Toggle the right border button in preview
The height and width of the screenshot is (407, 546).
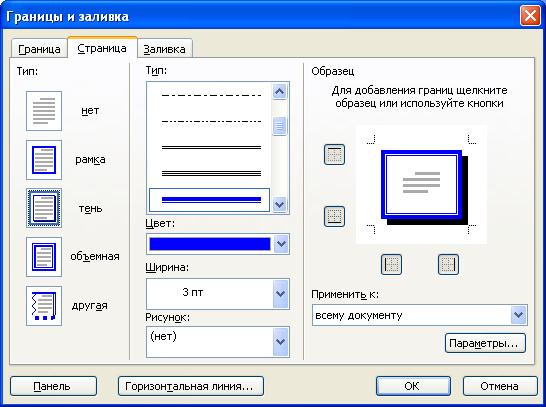tap(448, 264)
